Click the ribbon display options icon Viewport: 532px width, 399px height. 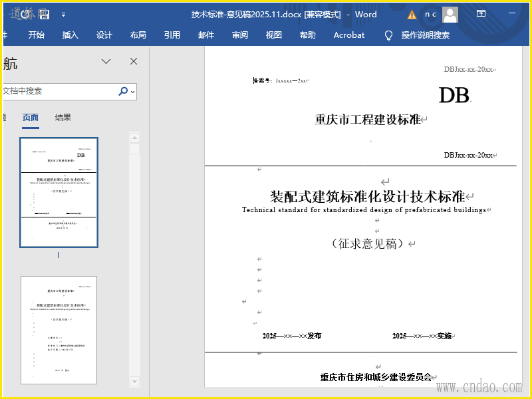click(x=481, y=15)
